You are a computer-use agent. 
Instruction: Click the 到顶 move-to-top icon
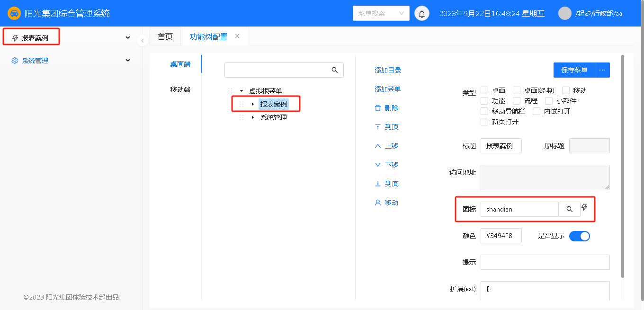378,127
